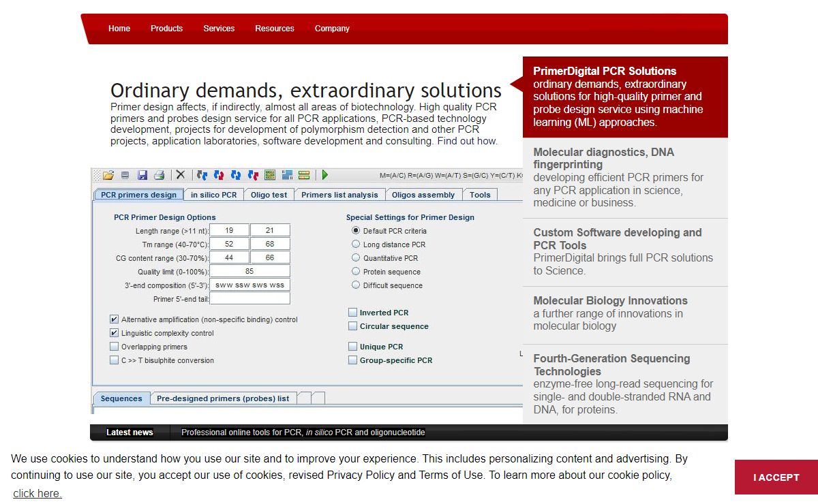Viewport: 818px width, 504px height.
Task: Click the blue floppy save icon
Action: [142, 175]
